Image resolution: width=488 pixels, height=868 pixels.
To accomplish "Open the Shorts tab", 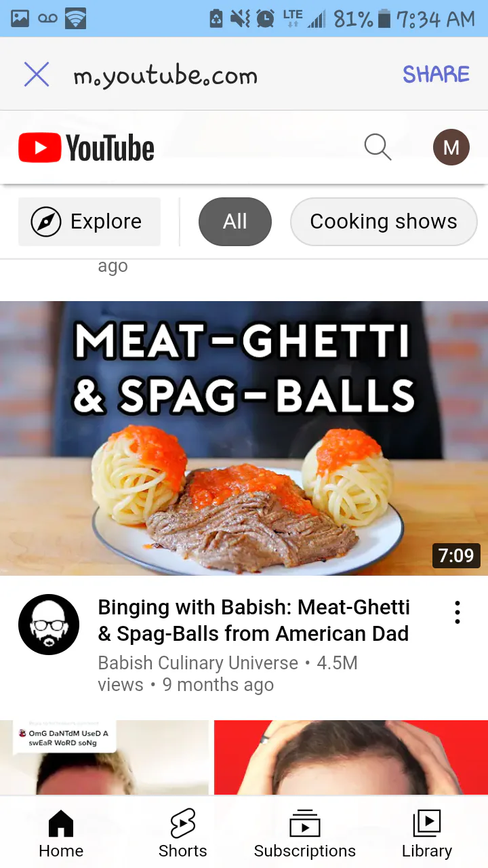I will (x=183, y=834).
